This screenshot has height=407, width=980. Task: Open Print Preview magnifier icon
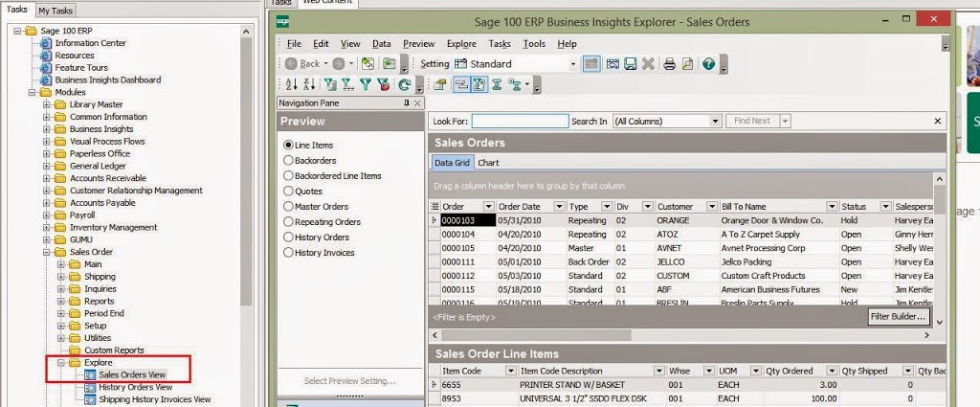[x=687, y=64]
